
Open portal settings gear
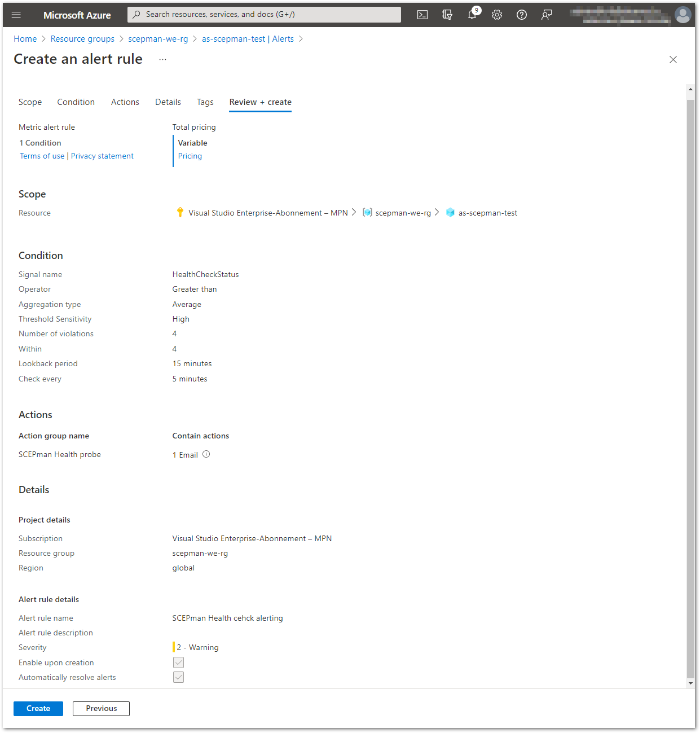click(x=497, y=15)
